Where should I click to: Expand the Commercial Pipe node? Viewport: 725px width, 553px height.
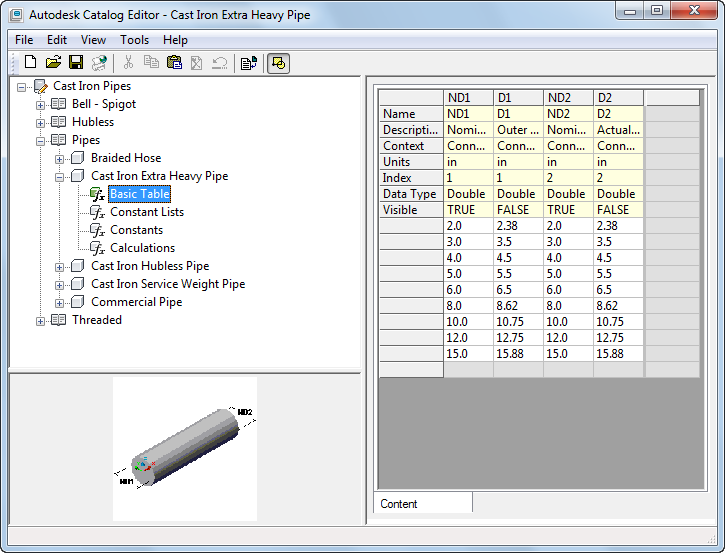[59, 303]
